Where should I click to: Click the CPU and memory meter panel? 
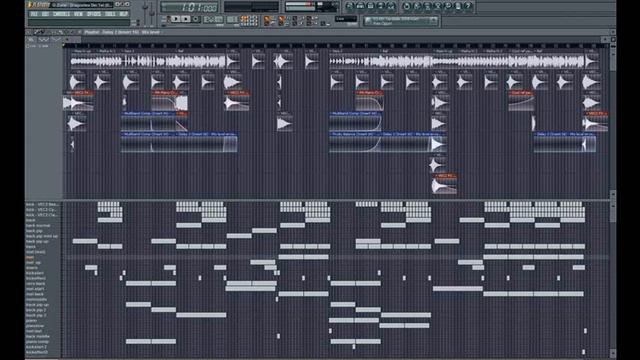coord(311,6)
